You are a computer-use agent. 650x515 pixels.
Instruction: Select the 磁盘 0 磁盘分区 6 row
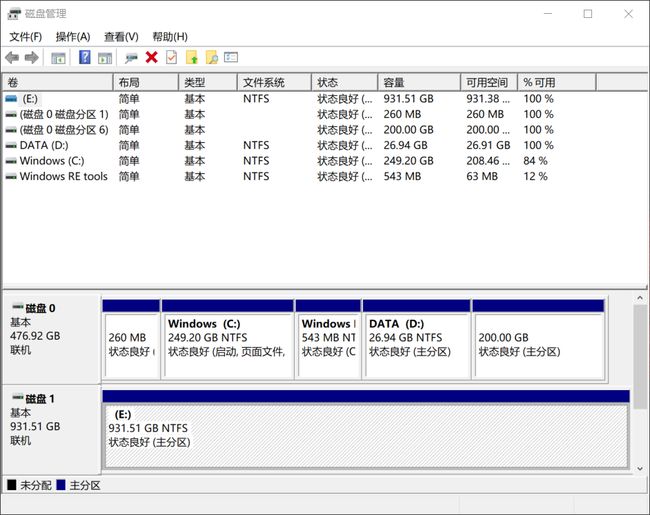[298, 130]
